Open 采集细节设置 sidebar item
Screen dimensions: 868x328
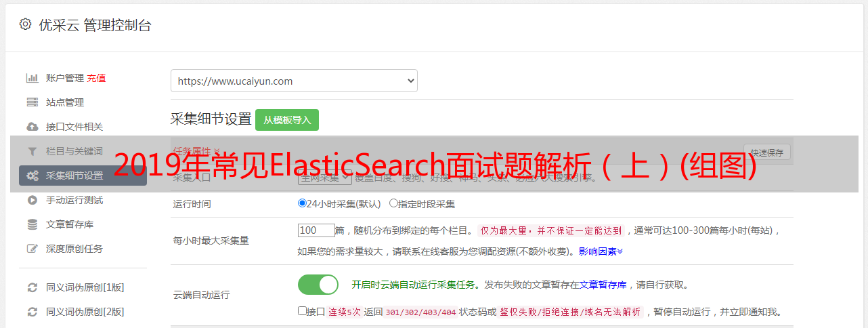point(83,176)
